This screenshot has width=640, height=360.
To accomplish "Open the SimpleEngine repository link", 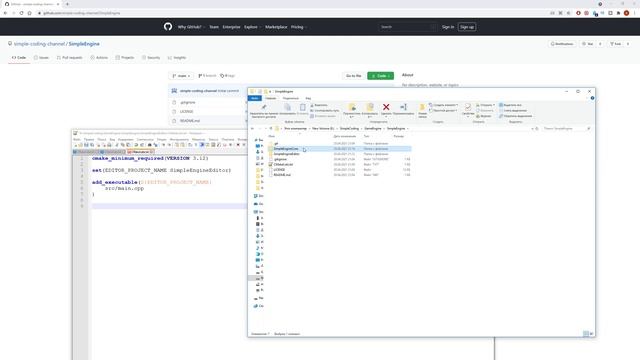I will coord(84,44).
